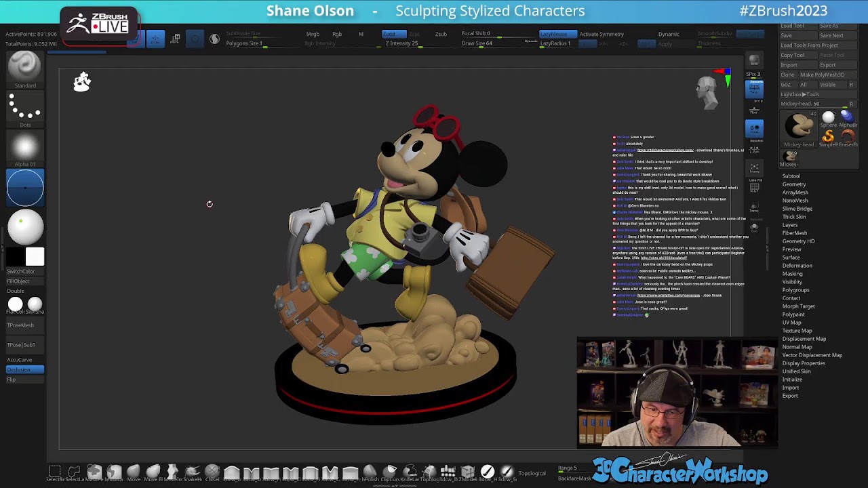Viewport: 868px width, 488px height.
Task: Expand the Subtool palette section
Action: 791,176
